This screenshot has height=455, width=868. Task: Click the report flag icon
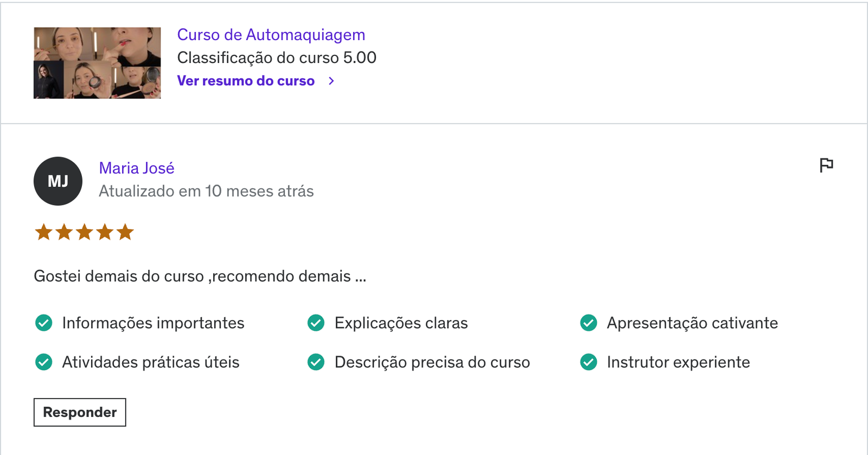point(826,165)
